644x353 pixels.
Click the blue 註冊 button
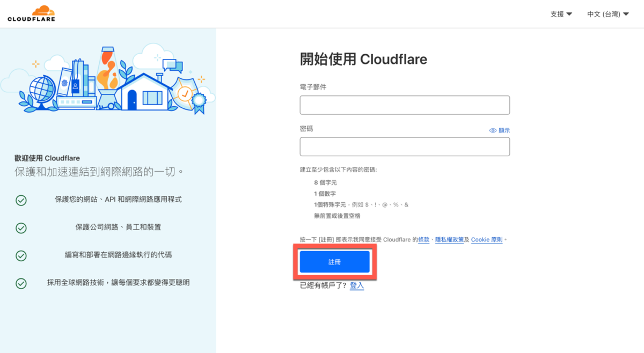tap(335, 262)
